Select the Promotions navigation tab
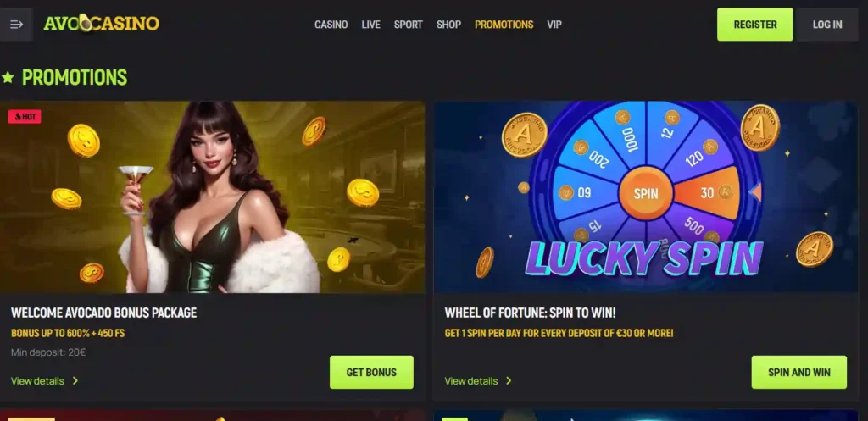Screen dimensions: 868x421 click(504, 25)
